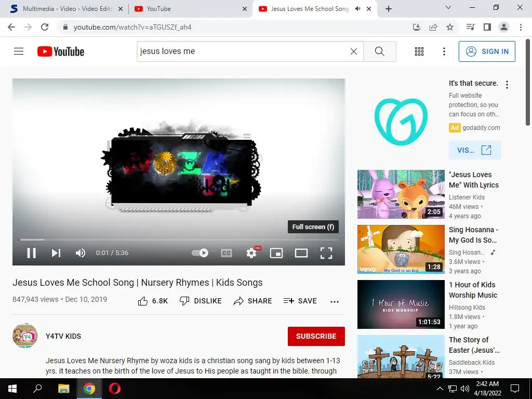This screenshot has width=532, height=399.
Task: Open taskbar volume control
Action: coord(465,389)
